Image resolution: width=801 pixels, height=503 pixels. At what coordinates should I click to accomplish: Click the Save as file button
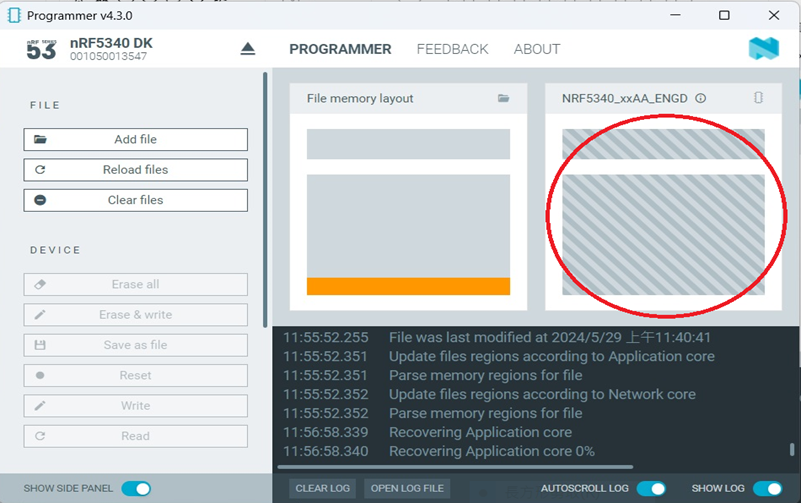(135, 345)
